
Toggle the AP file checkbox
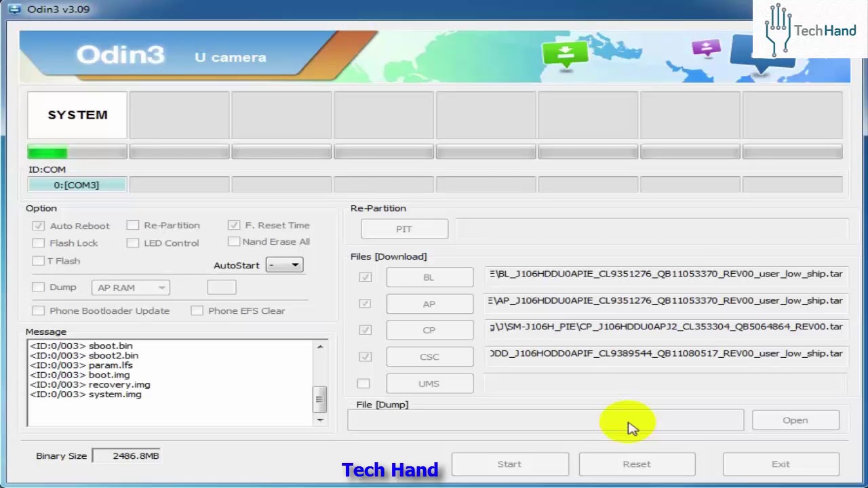point(365,304)
